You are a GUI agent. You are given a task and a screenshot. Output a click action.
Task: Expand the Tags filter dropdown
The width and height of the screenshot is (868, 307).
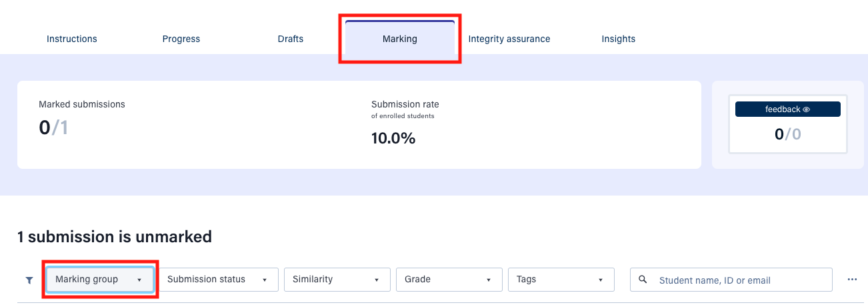click(x=561, y=280)
